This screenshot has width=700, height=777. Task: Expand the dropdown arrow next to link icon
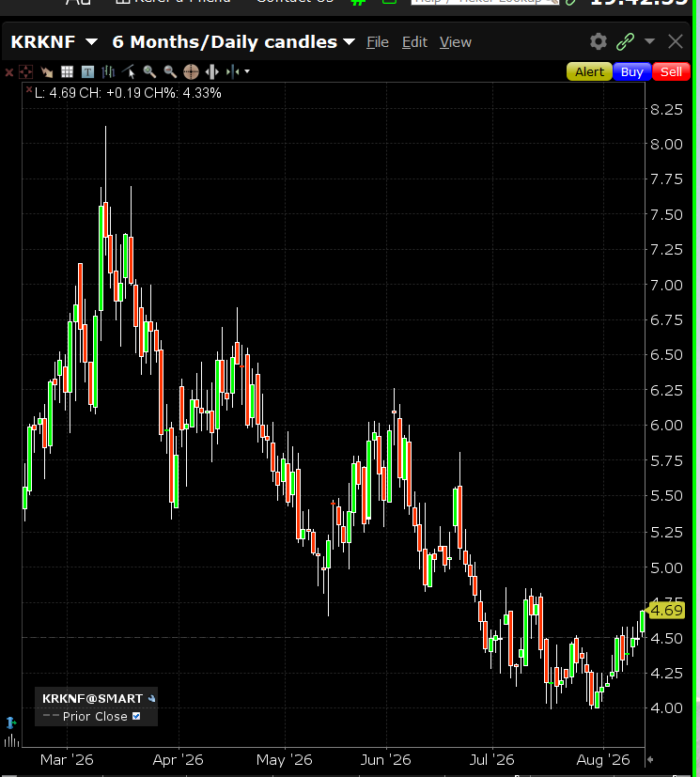pos(649,41)
